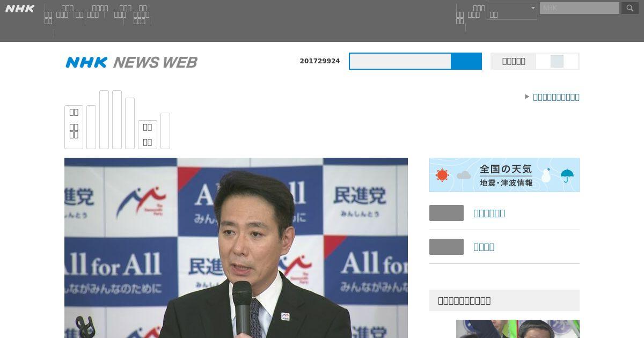This screenshot has height=338, width=644.
Task: Click the magnifier search icon in top bar
Action: 630,8
